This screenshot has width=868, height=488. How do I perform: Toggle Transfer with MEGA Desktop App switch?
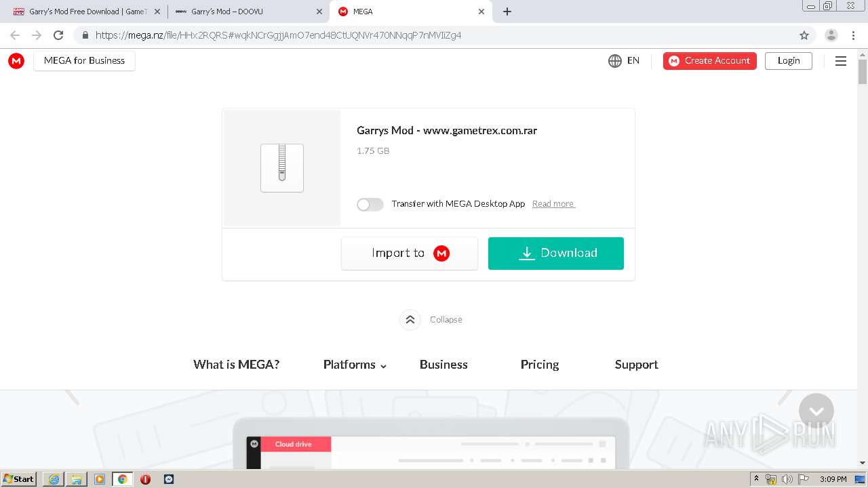pos(370,204)
